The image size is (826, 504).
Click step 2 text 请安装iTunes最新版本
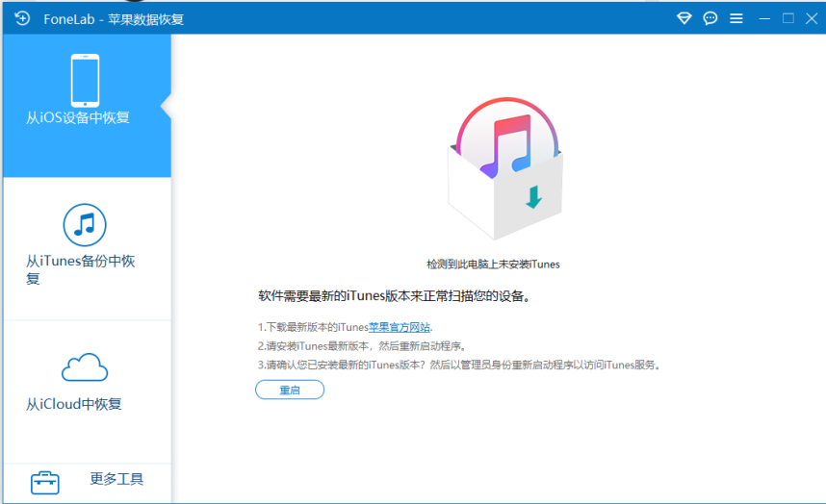tap(362, 346)
